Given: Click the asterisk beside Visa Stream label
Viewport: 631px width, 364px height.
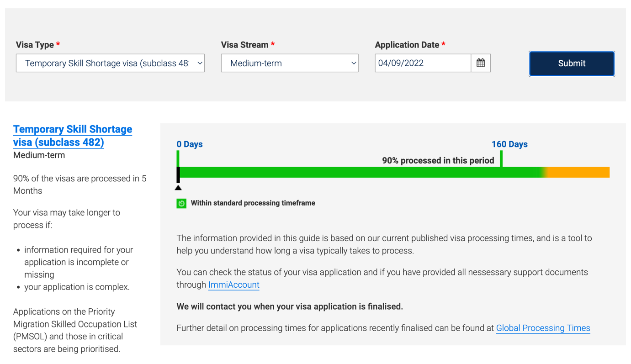Looking at the screenshot, I should 272,44.
